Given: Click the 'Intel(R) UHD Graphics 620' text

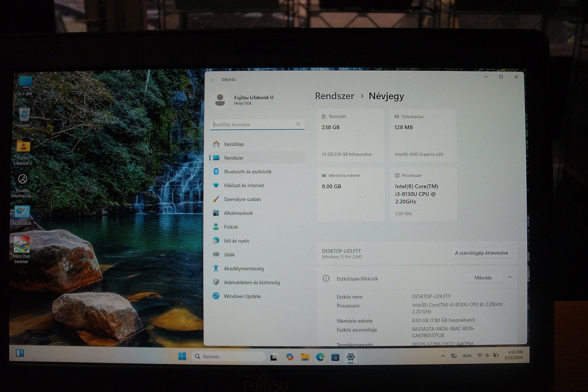Looking at the screenshot, I should pyautogui.click(x=419, y=154).
